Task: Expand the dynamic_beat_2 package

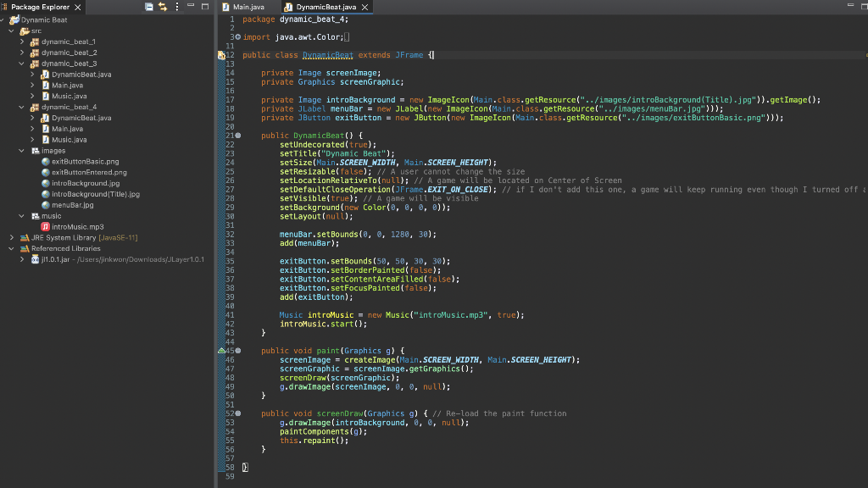Action: pos(23,53)
